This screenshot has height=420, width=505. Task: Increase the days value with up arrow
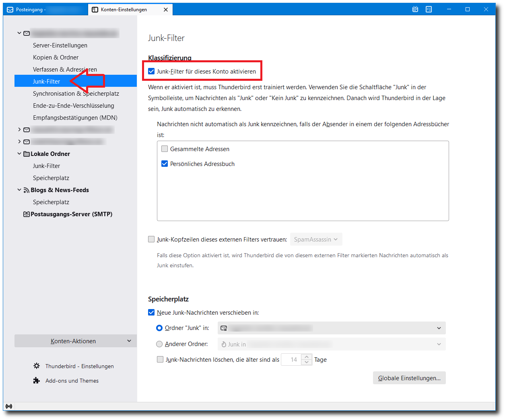tap(307, 357)
